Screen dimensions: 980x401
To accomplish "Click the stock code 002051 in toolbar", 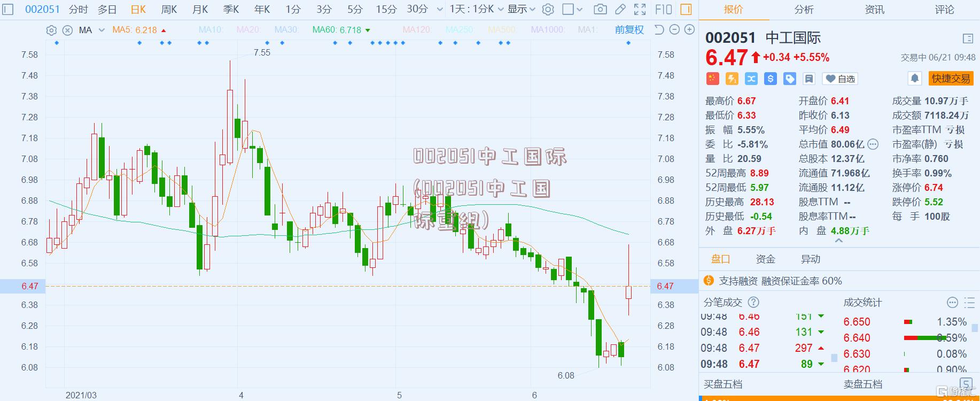I will coord(43,9).
